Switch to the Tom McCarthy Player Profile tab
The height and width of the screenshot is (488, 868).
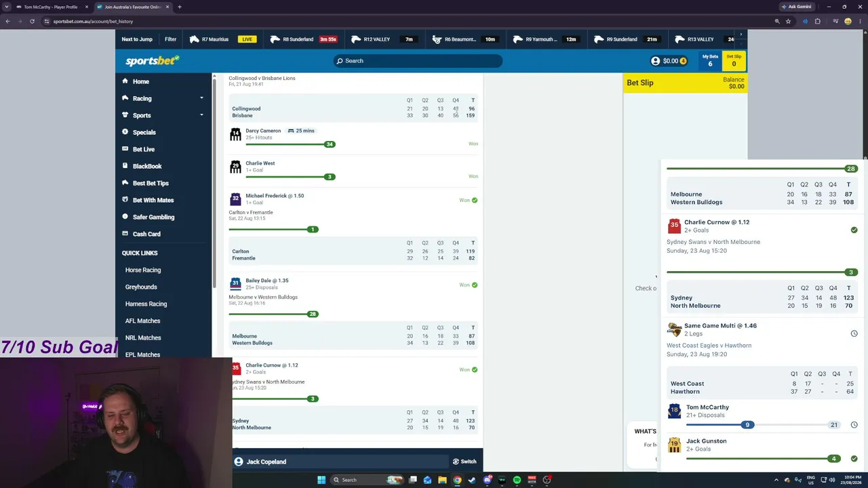(52, 7)
